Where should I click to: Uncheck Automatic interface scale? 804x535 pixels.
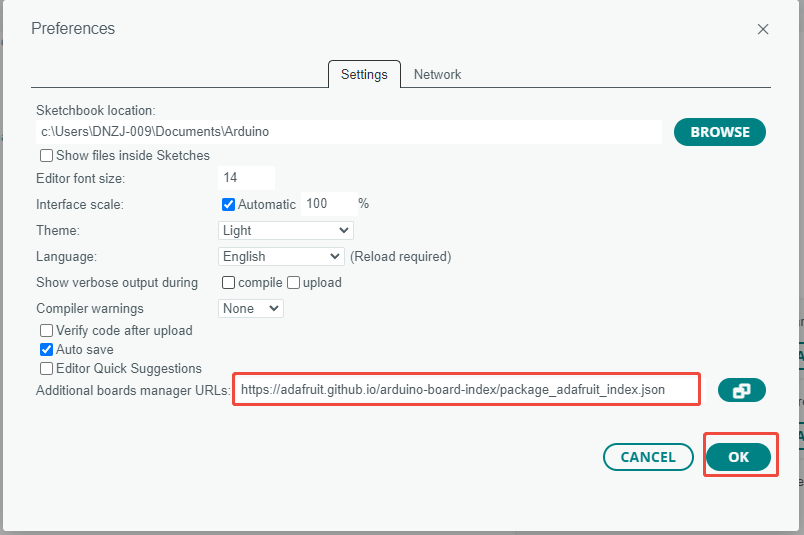[228, 205]
